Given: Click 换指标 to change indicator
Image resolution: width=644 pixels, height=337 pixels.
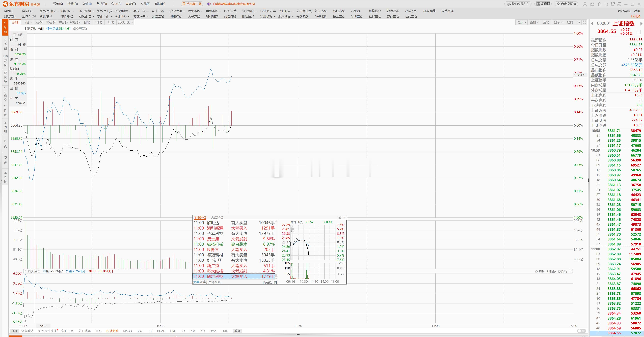Looking at the screenshot, I should [563, 271].
